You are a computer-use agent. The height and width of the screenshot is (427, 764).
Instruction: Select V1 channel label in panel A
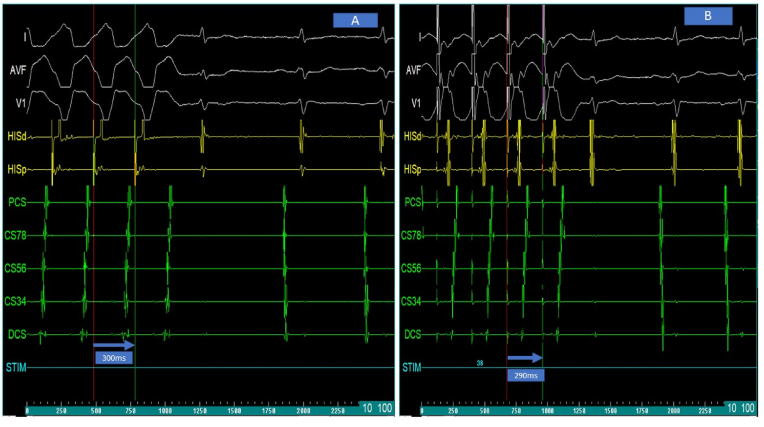[20, 103]
